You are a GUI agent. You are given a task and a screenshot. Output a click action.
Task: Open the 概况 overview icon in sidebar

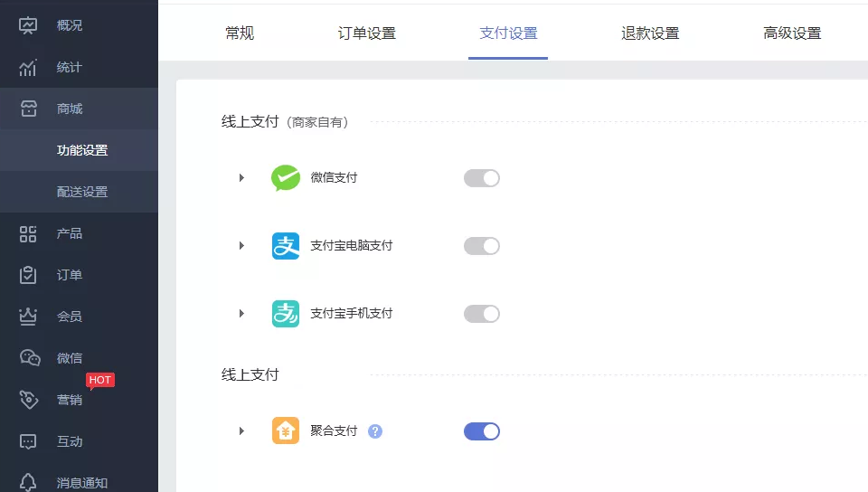[28, 25]
